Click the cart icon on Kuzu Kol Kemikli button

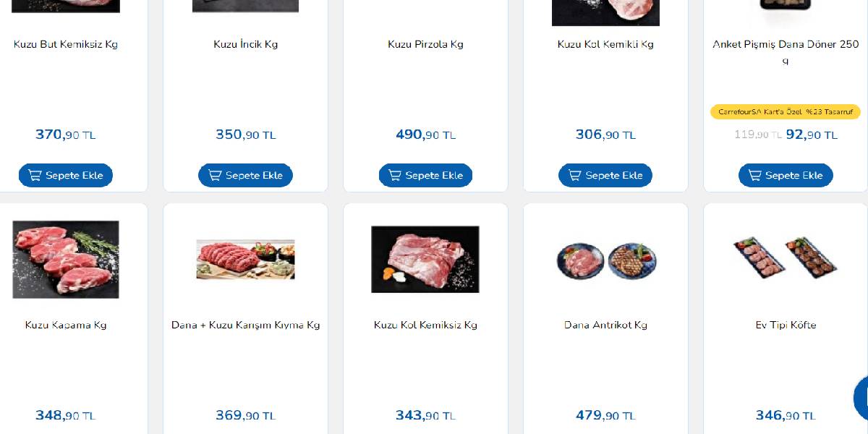coord(575,175)
